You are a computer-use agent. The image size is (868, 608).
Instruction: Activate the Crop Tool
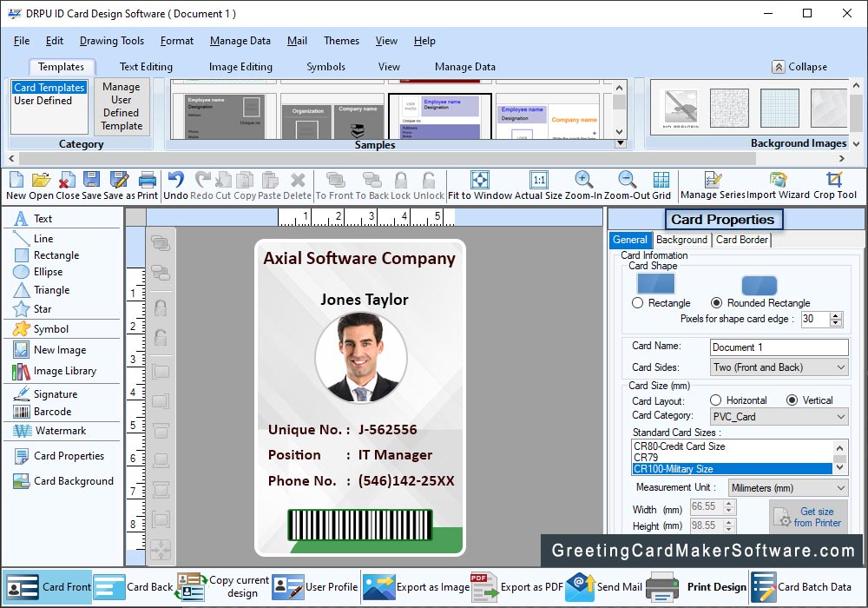[835, 186]
